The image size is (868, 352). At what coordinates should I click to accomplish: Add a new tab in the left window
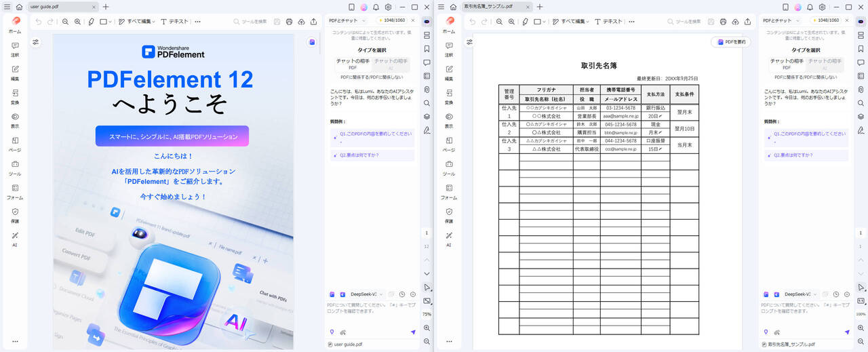[105, 7]
